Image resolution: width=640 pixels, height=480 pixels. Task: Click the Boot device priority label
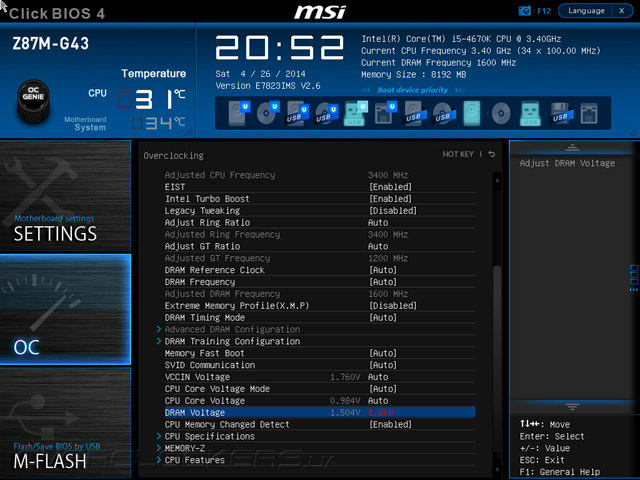413,90
